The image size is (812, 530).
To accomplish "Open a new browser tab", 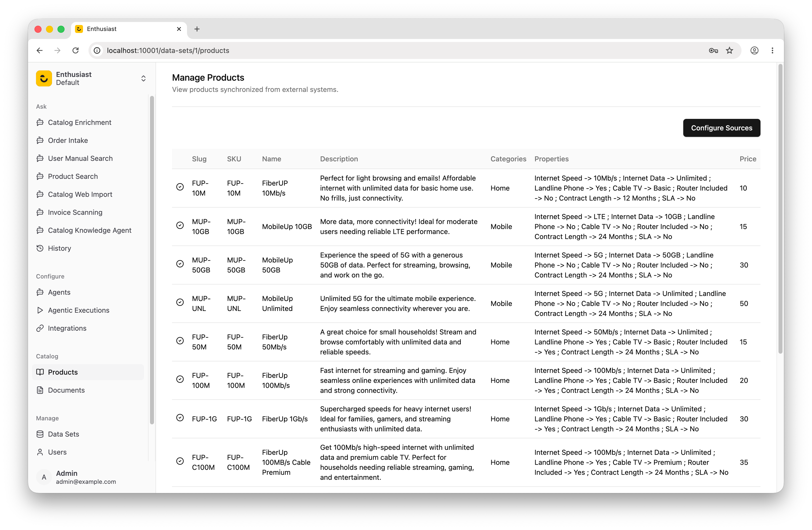I will 197,29.
